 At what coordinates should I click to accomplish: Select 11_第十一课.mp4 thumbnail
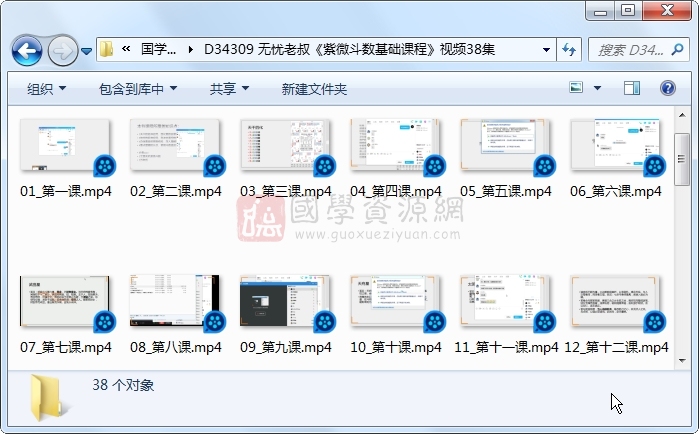(x=505, y=301)
